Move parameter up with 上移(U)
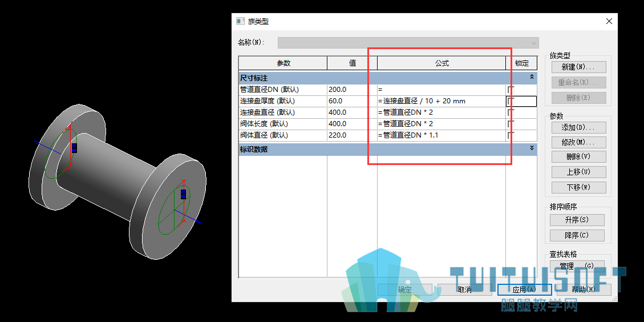 (578, 172)
